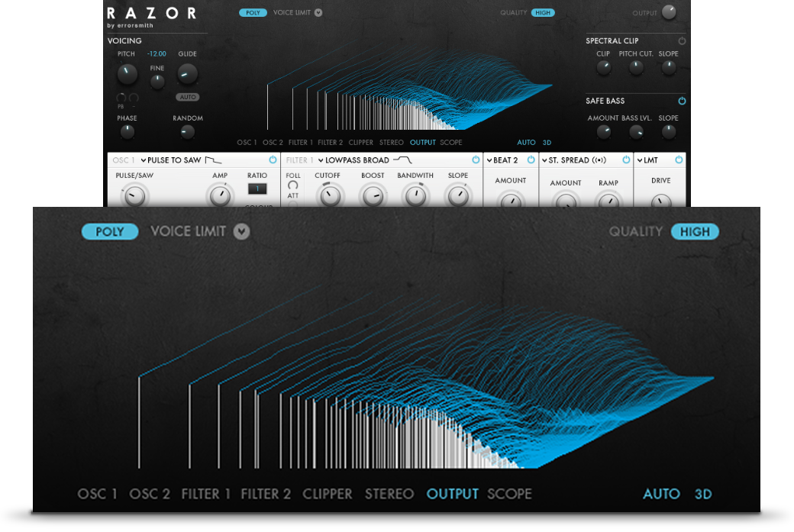794x532 pixels.
Task: Toggle 3D view in the enlarged display
Action: 703,494
